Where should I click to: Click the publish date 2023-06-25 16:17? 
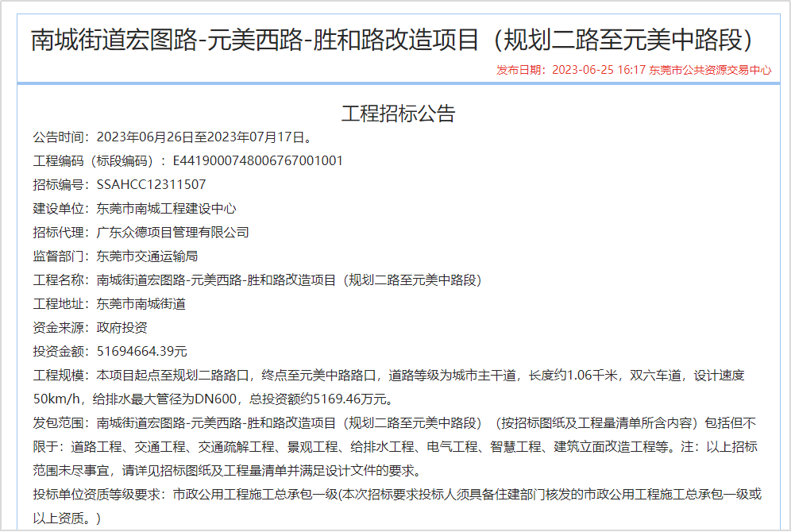click(599, 70)
